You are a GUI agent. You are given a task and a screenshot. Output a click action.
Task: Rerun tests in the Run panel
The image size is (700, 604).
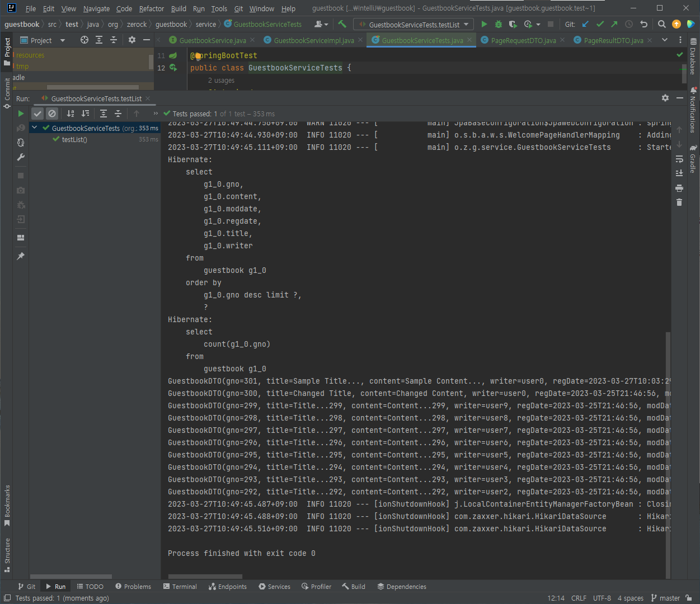click(x=21, y=114)
